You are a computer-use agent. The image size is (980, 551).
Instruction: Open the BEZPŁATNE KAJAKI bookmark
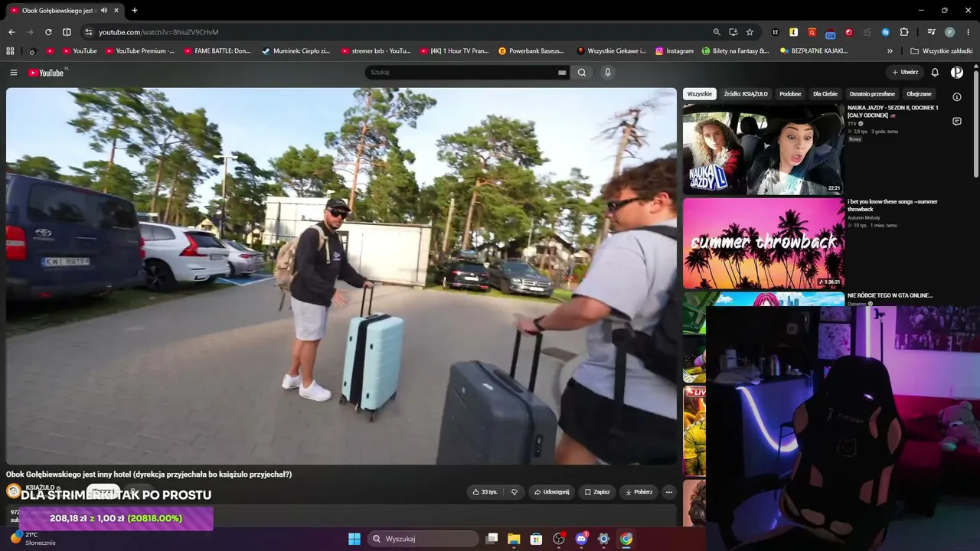(x=814, y=51)
